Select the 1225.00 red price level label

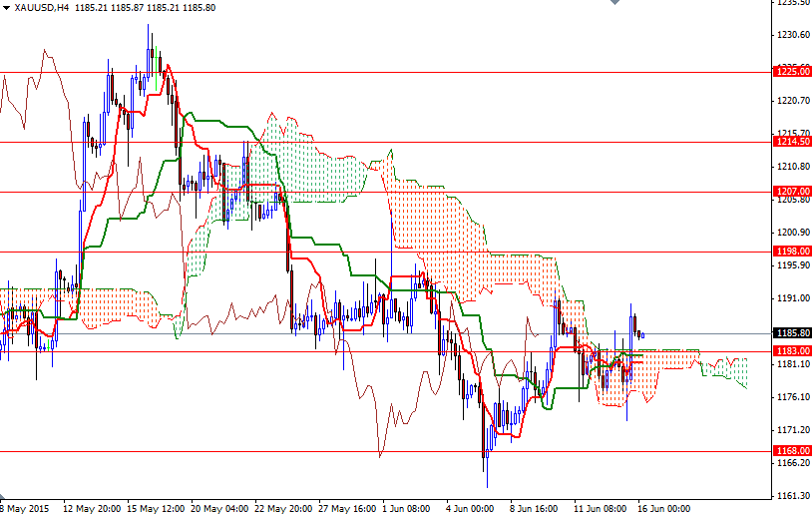(x=791, y=72)
